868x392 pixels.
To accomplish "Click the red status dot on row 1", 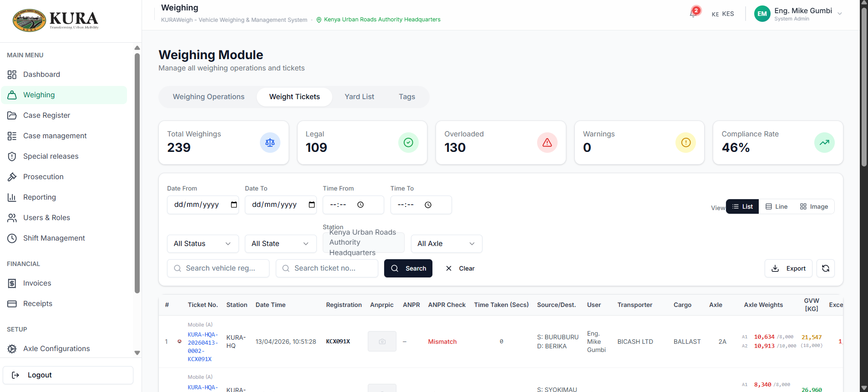I will coord(179,341).
